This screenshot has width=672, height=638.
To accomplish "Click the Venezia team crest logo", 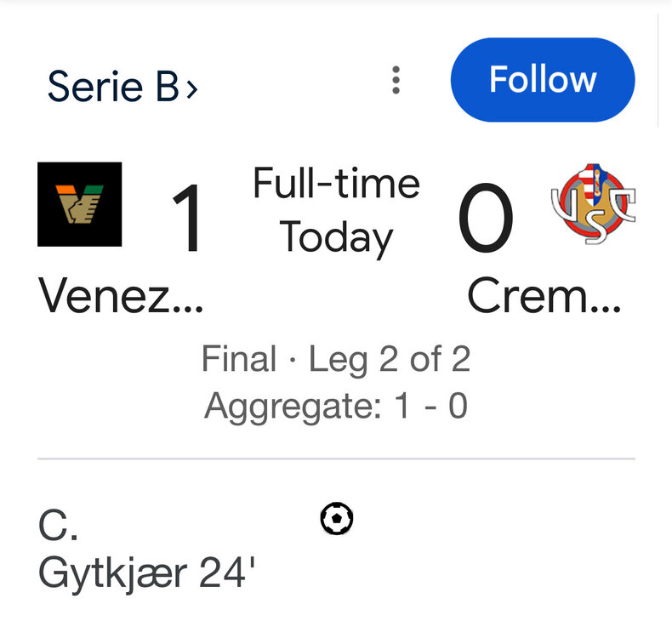I will click(x=80, y=204).
